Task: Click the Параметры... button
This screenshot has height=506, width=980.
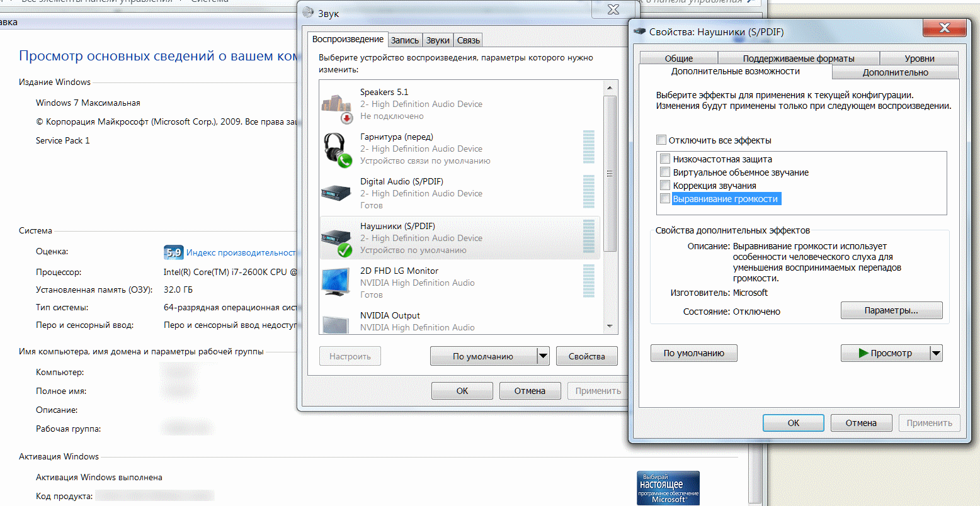Action: tap(891, 310)
